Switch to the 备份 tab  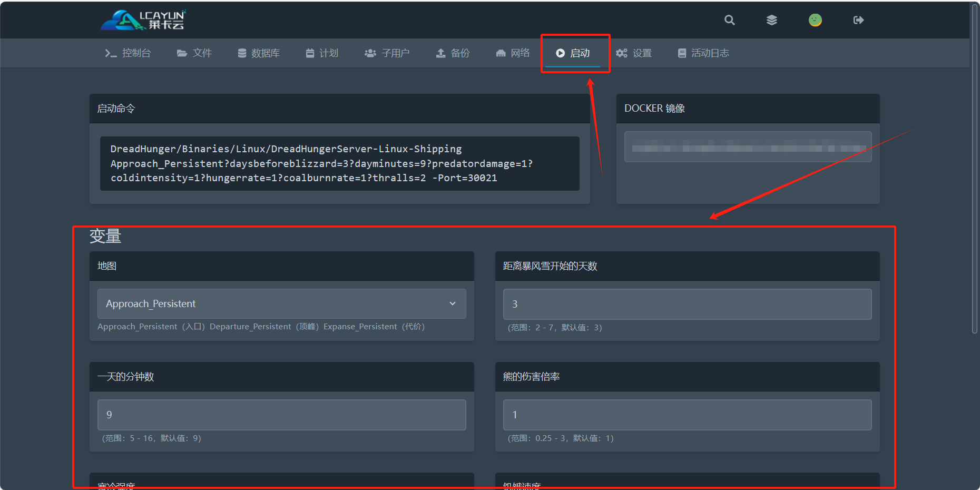click(452, 53)
